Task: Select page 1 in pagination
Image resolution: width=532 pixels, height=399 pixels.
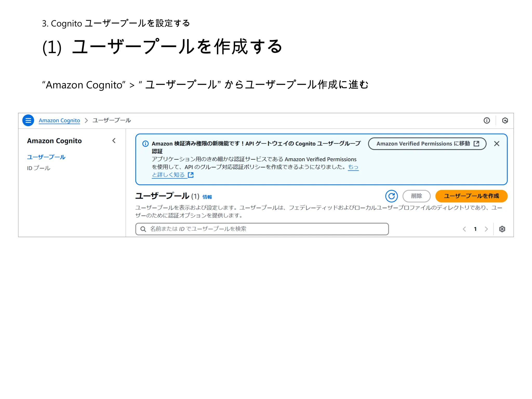Action: [475, 229]
